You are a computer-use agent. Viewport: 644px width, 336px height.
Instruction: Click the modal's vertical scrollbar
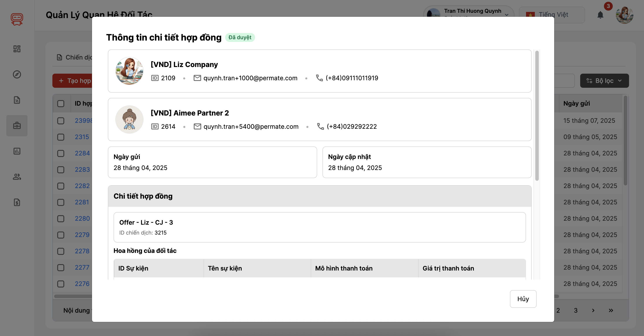pyautogui.click(x=537, y=116)
